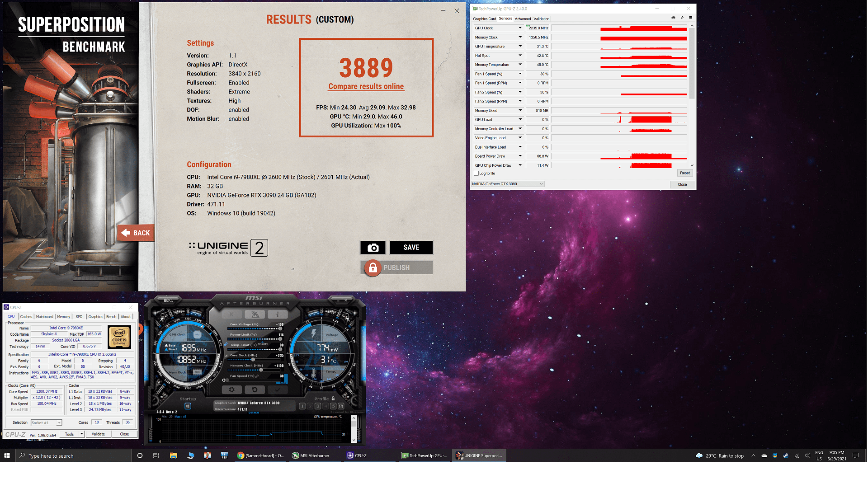
Task: Enable Log to file checkbox in GPU-Z
Action: pyautogui.click(x=476, y=174)
